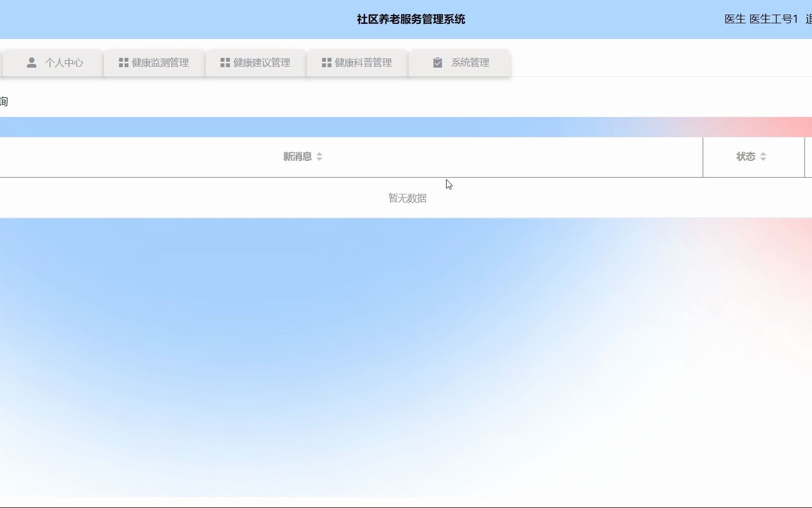Click the ascending sort caret of 新消息 column
Screen dimensions: 812x508
pyautogui.click(x=319, y=153)
